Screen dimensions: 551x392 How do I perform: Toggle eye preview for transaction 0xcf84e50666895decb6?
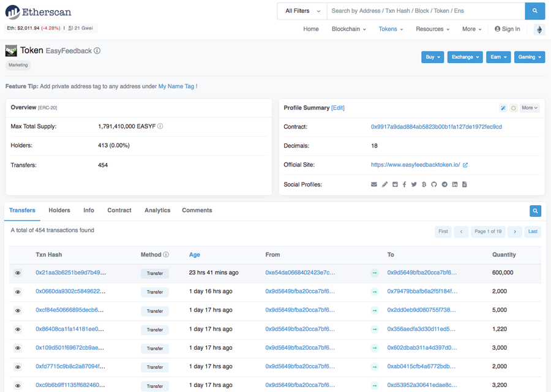tap(18, 311)
